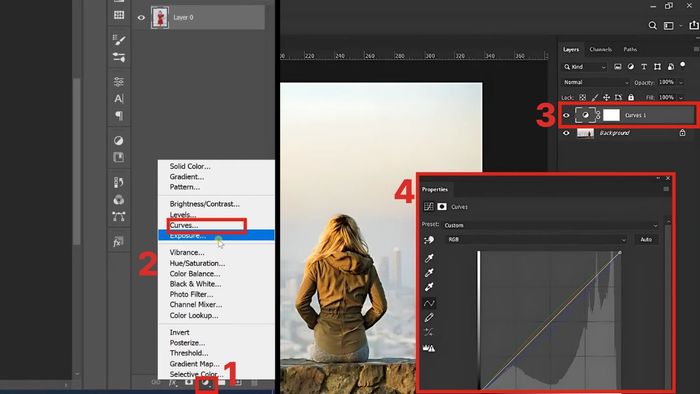The image size is (700, 394).
Task: Click the Background layer thumbnail
Action: (585, 133)
